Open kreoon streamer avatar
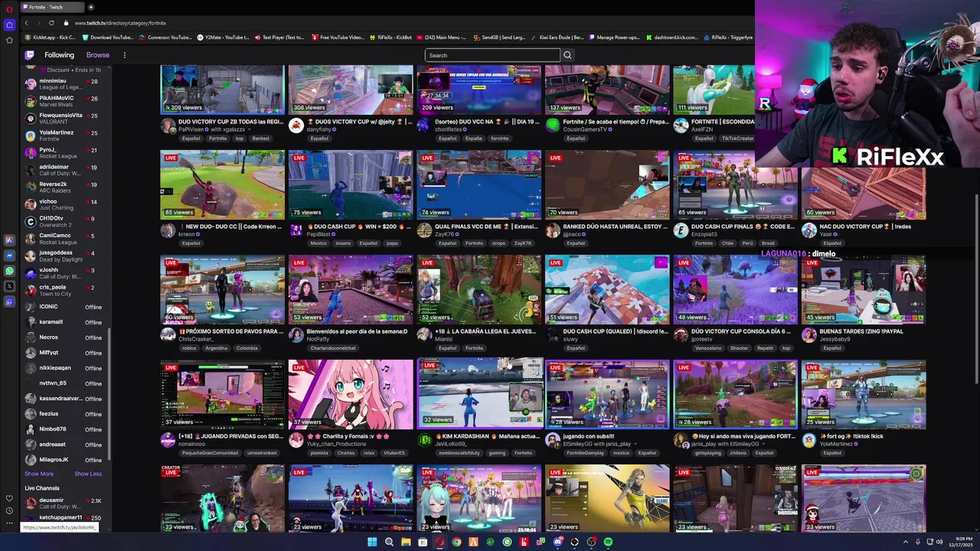980x551 pixels. click(x=168, y=230)
